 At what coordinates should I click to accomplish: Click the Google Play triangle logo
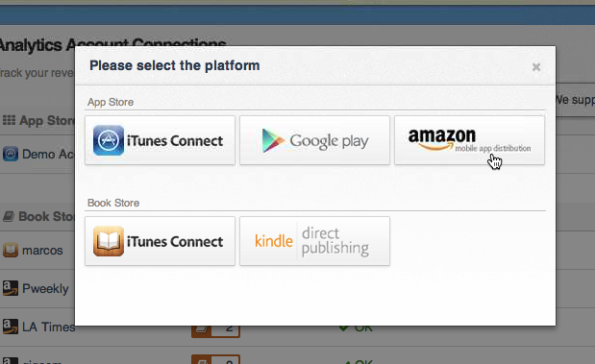click(x=273, y=140)
